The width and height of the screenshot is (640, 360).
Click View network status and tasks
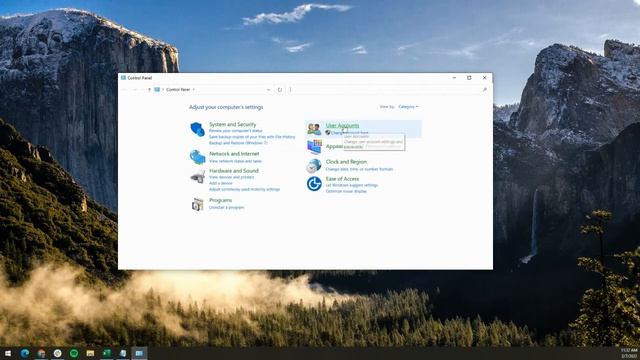tap(236, 161)
